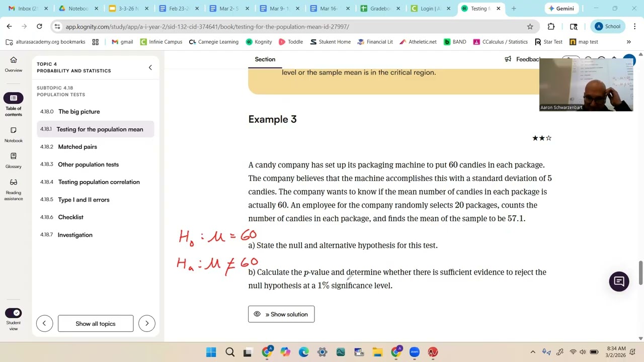Expand the bookmarks overflow chevron
This screenshot has width=644, height=362.
[628, 42]
